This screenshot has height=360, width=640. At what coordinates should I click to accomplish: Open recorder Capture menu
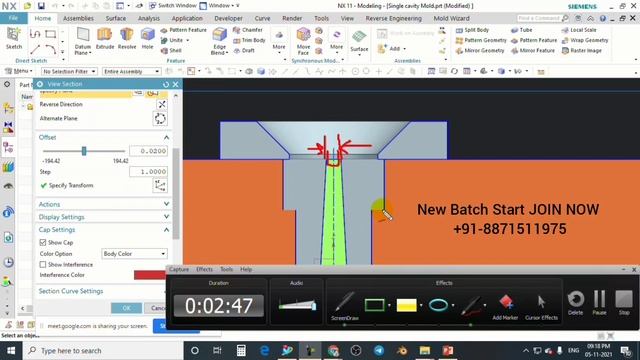(179, 269)
